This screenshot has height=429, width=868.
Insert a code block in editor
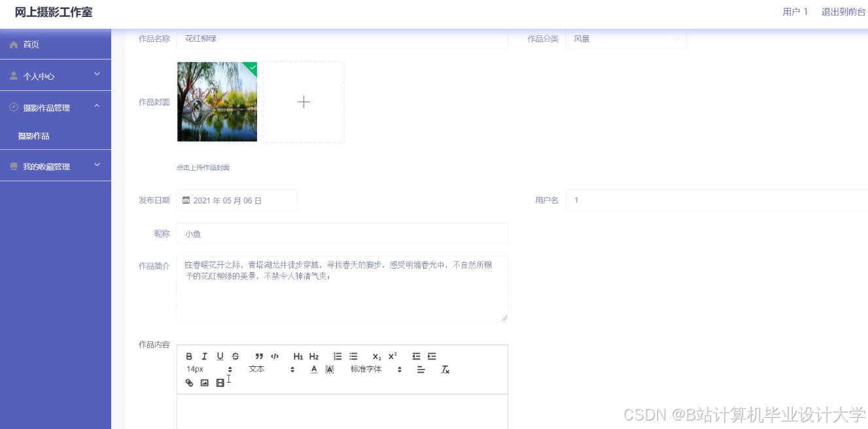tap(275, 356)
